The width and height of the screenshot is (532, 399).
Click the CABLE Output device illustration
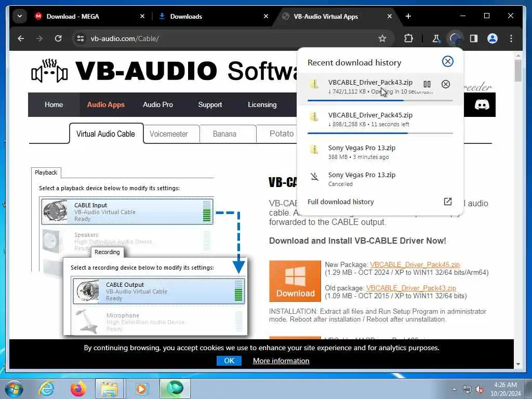coord(87,291)
